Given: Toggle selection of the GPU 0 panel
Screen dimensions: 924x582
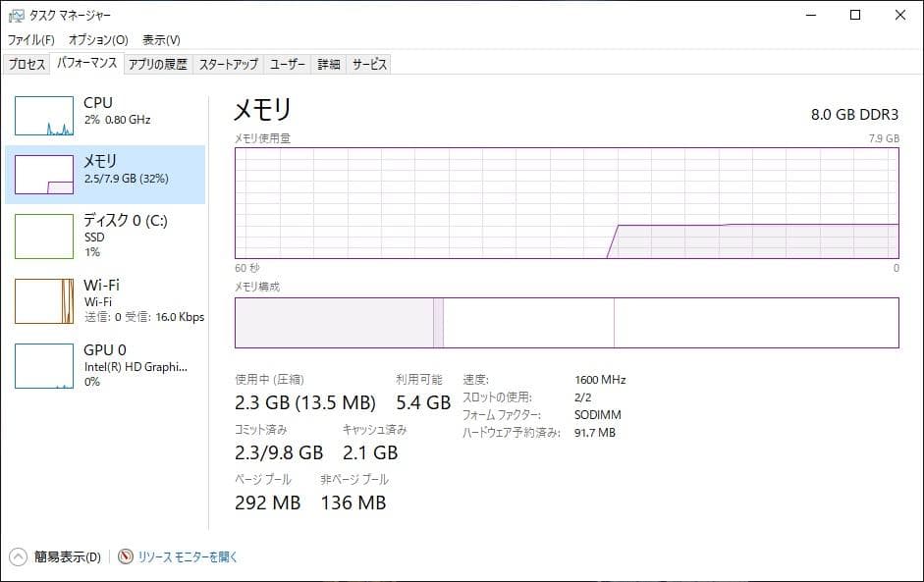Looking at the screenshot, I should click(108, 363).
